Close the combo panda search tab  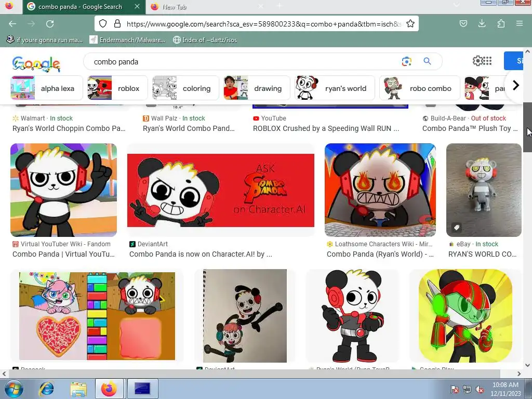click(x=137, y=6)
